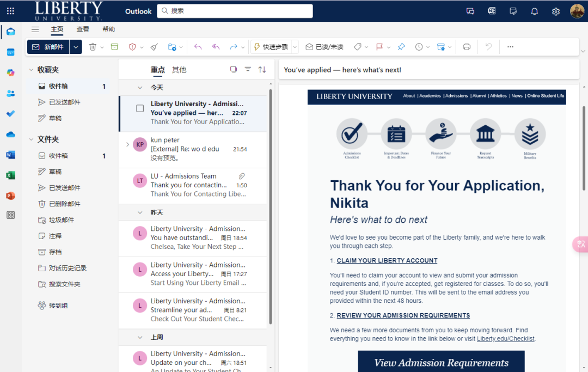Open OneDrive from the left sidebar
The image size is (588, 372).
tap(10, 134)
